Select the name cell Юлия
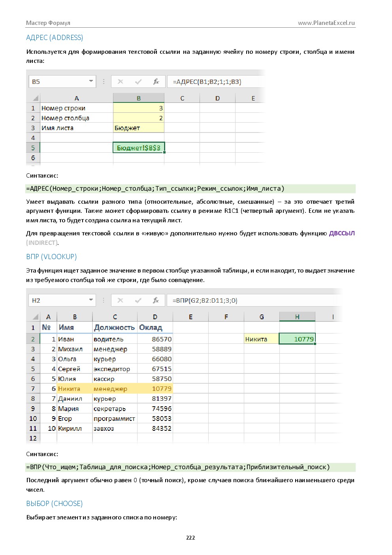Screen dimensions: 392x555 point(75,379)
